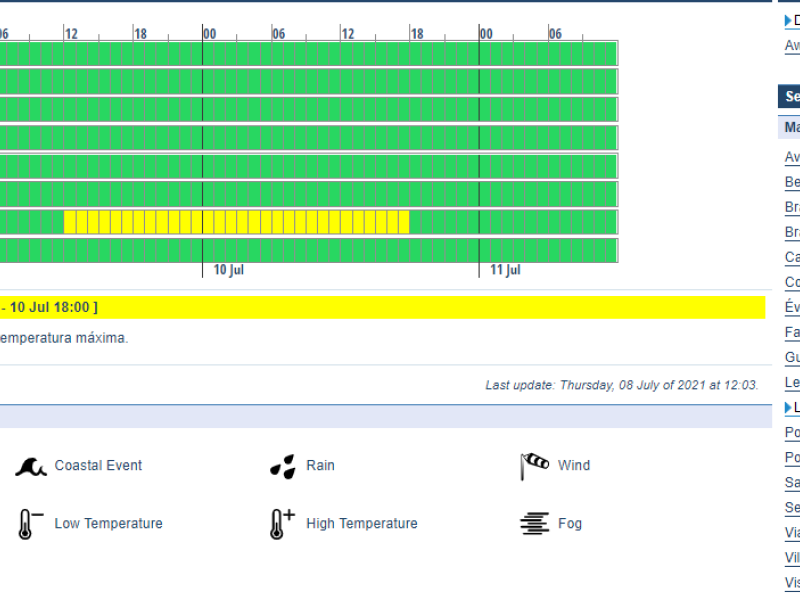Open the 'Ca' district link in sidebar
The image size is (800, 600).
[792, 257]
